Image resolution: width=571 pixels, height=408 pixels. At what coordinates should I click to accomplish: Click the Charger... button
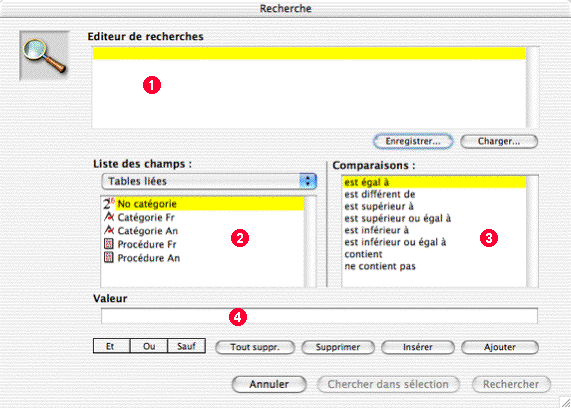pyautogui.click(x=499, y=141)
